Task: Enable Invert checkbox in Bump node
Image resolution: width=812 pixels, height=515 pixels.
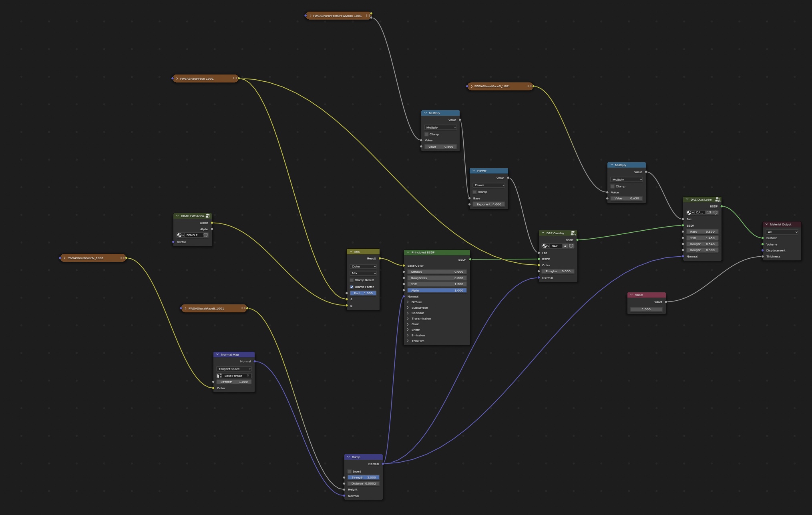Action: [x=350, y=471]
